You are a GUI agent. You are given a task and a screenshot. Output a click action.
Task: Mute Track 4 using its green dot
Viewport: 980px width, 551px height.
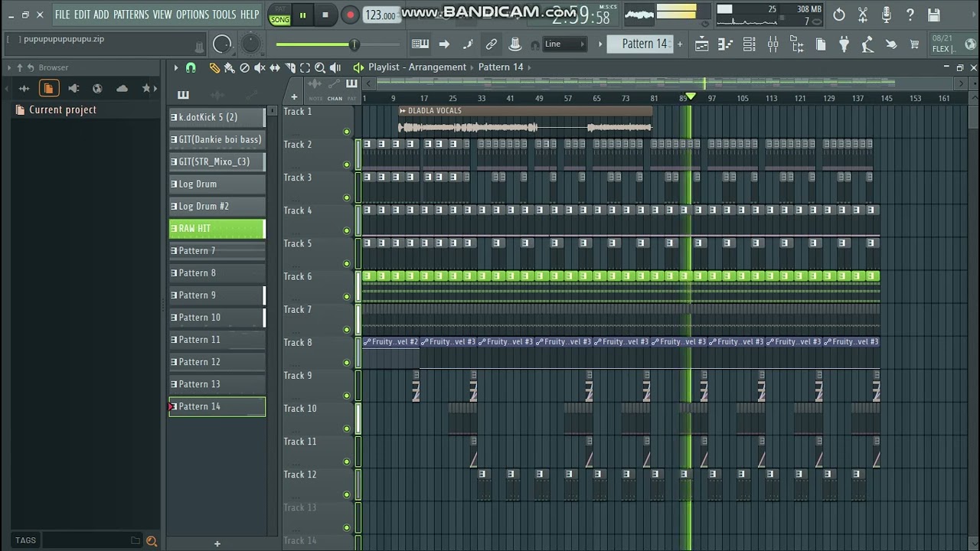(x=347, y=230)
